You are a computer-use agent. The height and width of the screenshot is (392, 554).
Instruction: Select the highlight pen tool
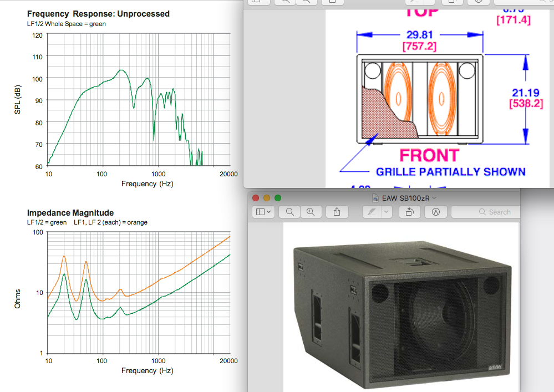click(x=372, y=212)
